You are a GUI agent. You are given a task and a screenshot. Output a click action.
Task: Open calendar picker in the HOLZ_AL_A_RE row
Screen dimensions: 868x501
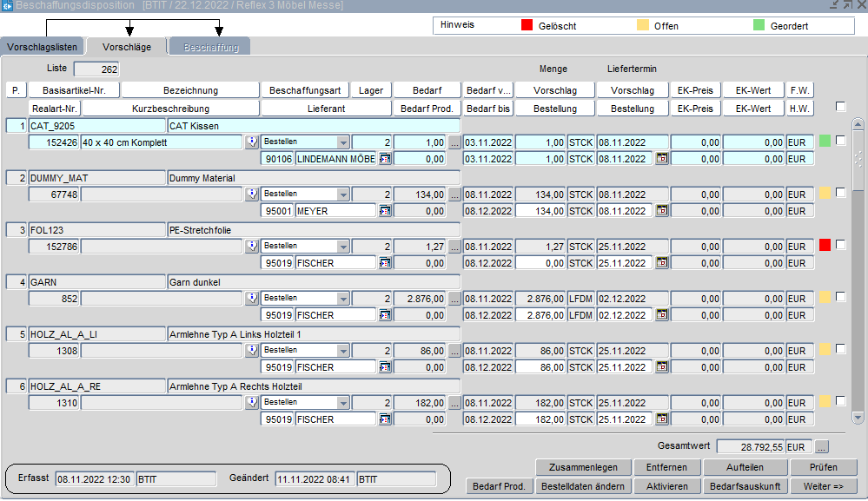click(x=661, y=419)
